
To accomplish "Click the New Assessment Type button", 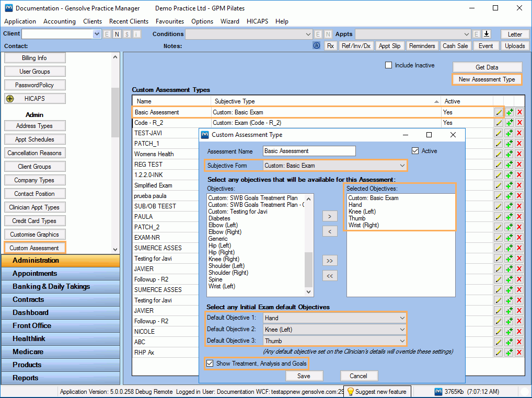I will pos(487,79).
